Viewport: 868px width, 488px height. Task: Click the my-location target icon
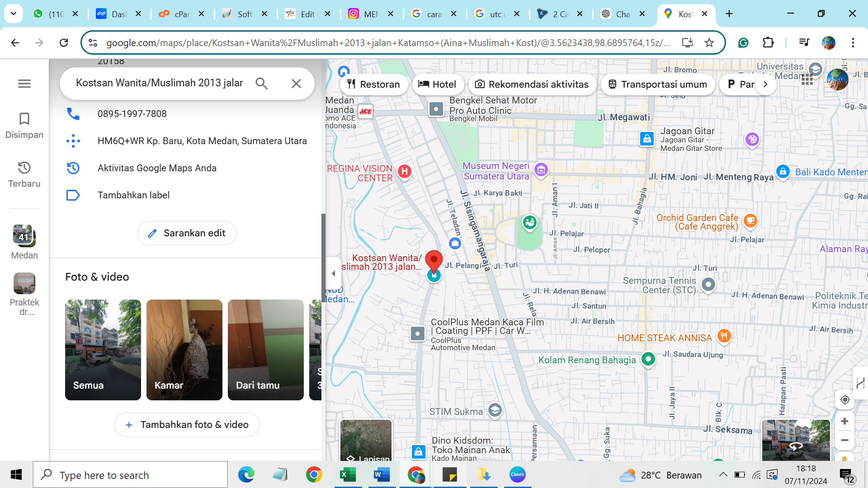844,400
